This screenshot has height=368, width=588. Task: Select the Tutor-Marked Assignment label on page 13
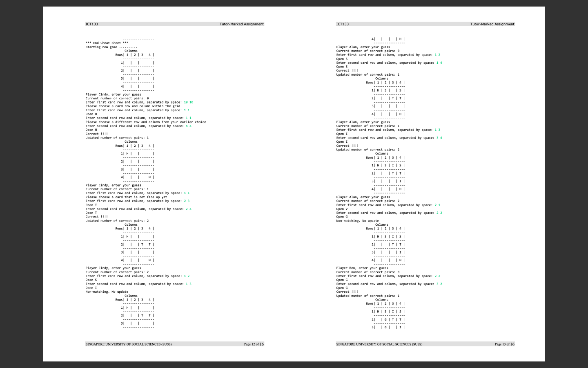(492, 24)
